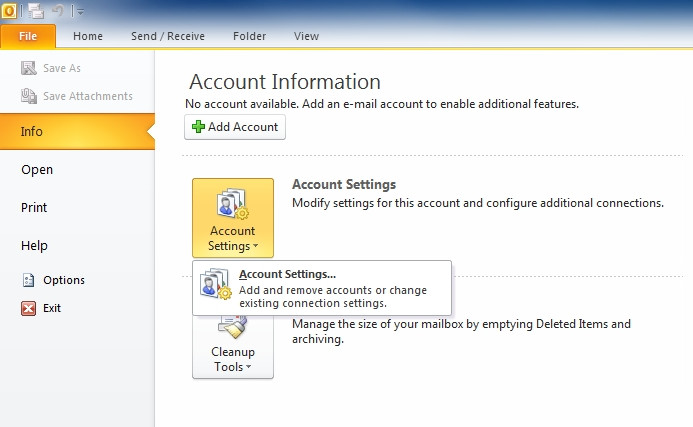Switch to the Home tab

88,36
